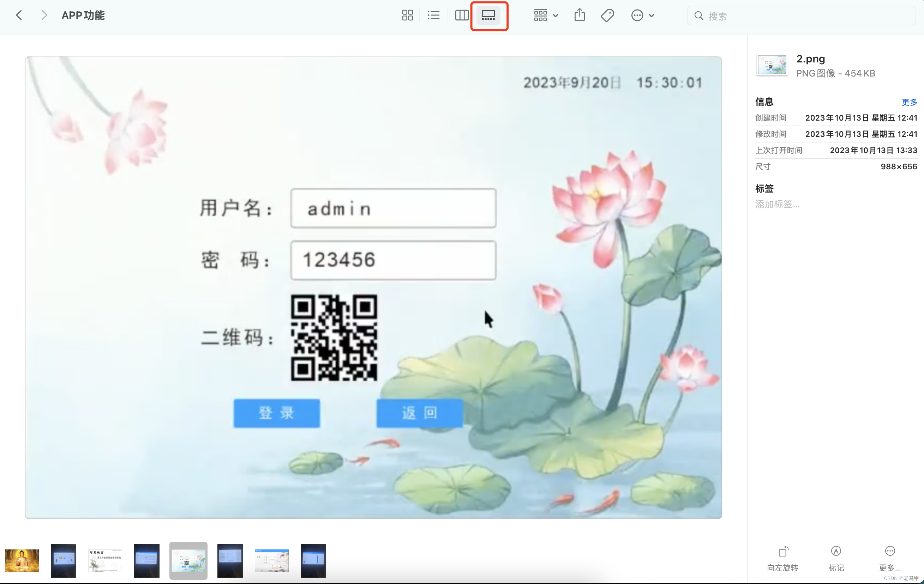Click the APP 功能 folder title
Viewport: 924px width, 584px height.
click(83, 15)
